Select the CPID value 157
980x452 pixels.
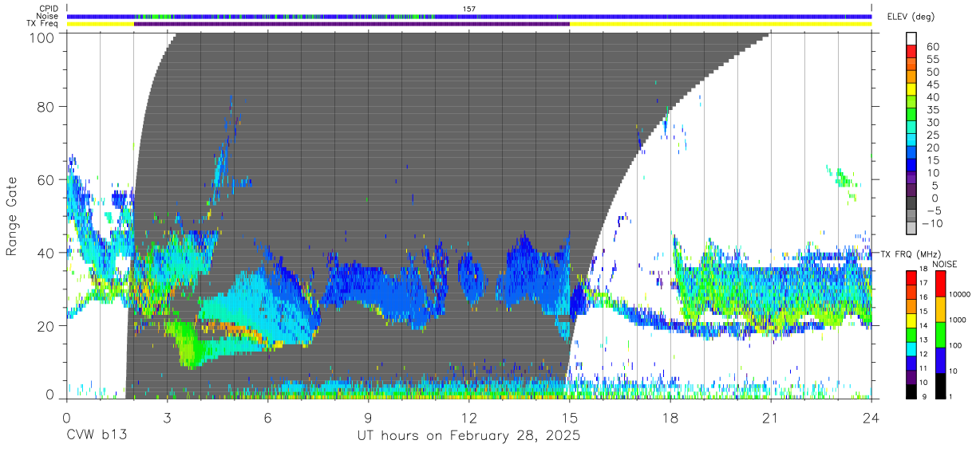tap(469, 9)
